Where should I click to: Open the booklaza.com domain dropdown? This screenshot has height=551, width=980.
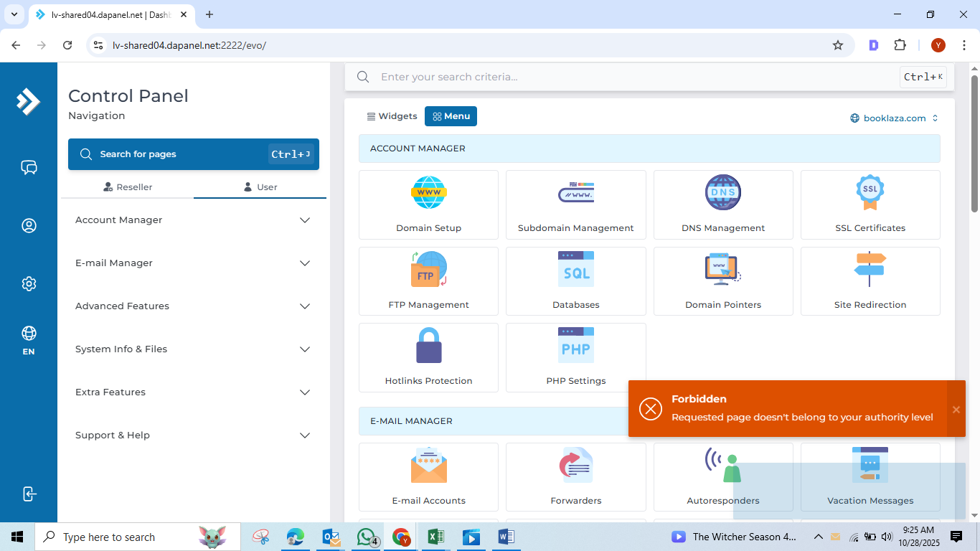point(894,118)
